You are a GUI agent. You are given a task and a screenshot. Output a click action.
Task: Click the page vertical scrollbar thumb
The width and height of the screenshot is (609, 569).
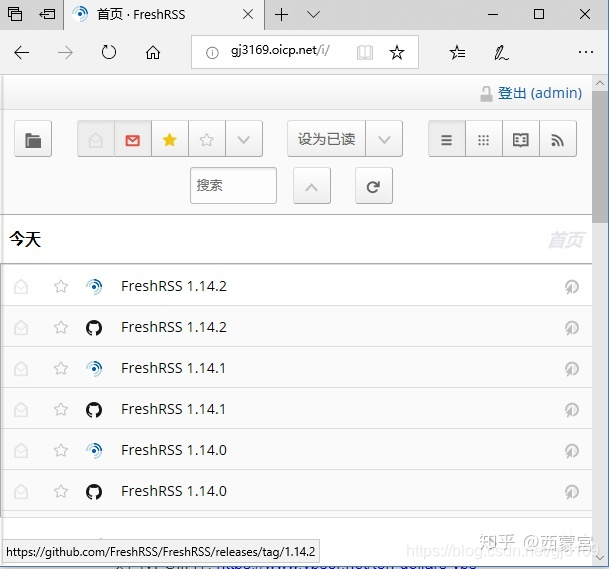(600, 157)
